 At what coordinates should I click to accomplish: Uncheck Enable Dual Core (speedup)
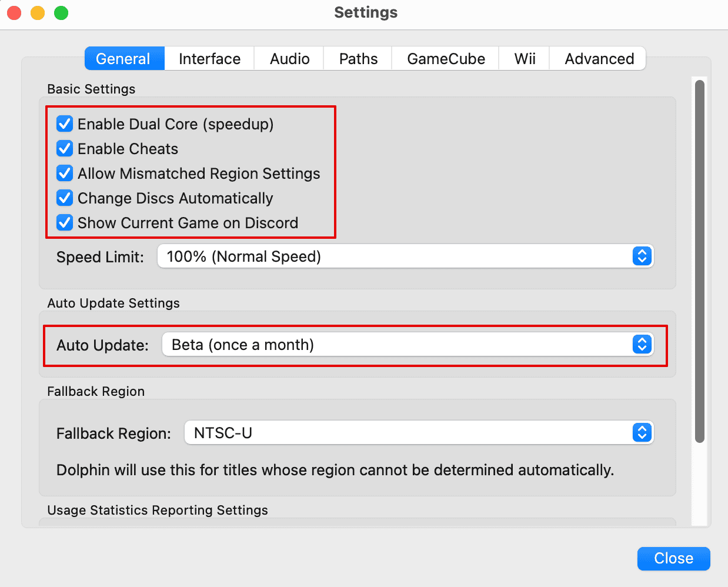pos(65,124)
